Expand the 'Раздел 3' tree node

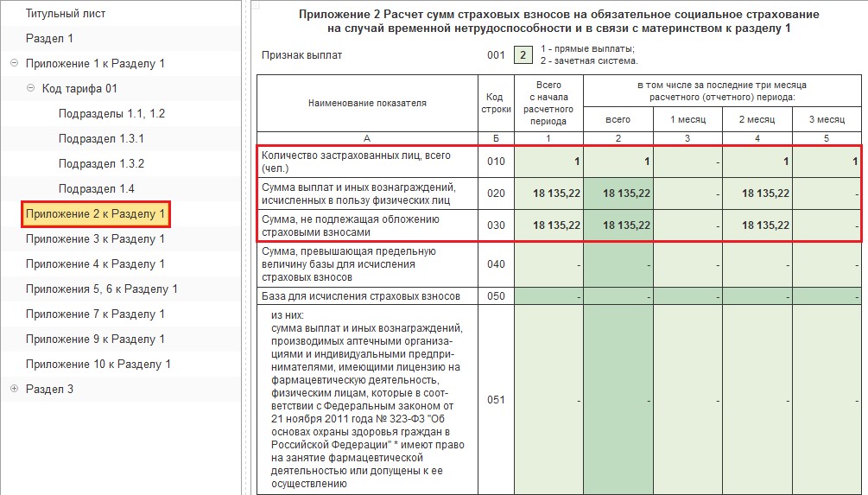(x=14, y=389)
